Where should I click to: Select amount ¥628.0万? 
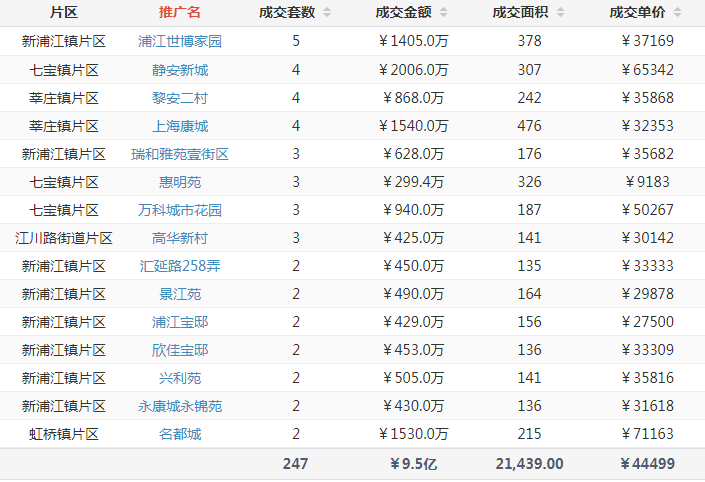(413, 154)
